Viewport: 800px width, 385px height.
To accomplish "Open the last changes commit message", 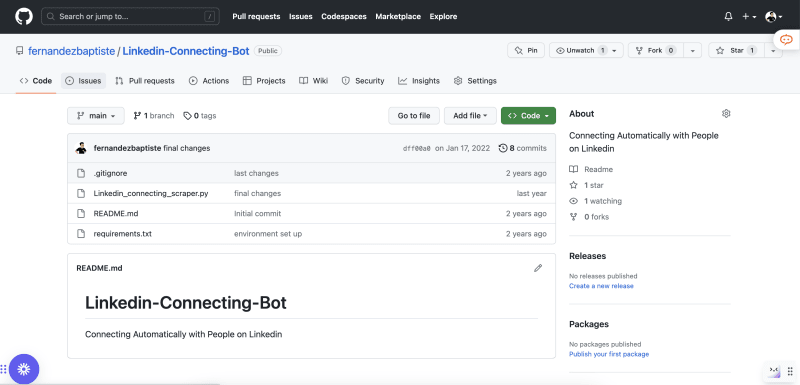I will click(x=256, y=173).
